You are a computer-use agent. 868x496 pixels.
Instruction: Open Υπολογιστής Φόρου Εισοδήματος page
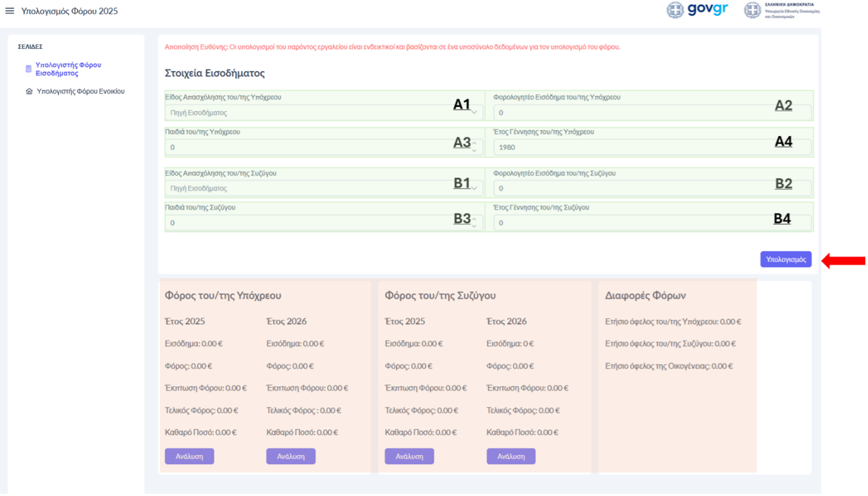pyautogui.click(x=68, y=69)
